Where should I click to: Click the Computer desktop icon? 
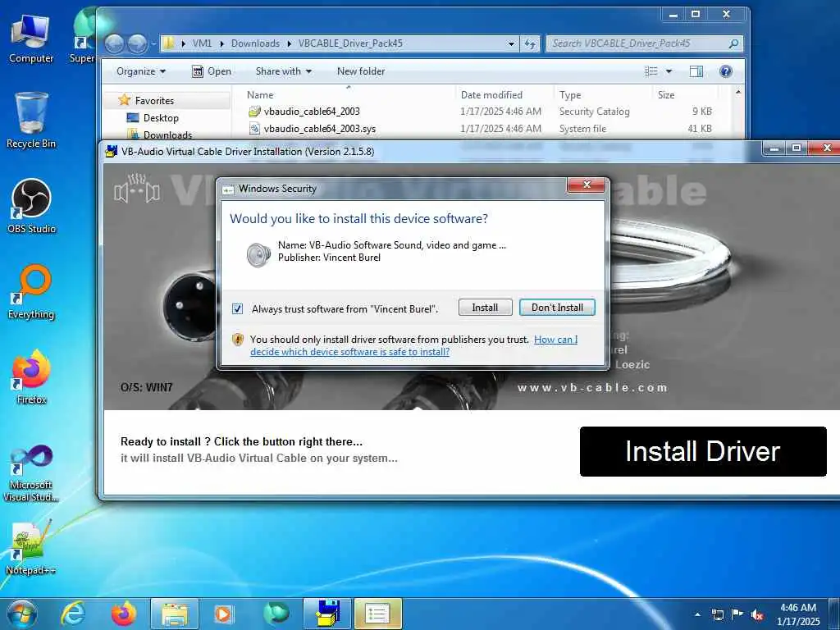pos(31,39)
